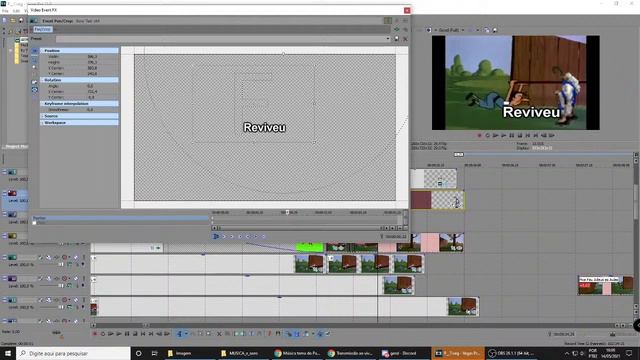Go to Start in main timeline transport

tap(143, 334)
